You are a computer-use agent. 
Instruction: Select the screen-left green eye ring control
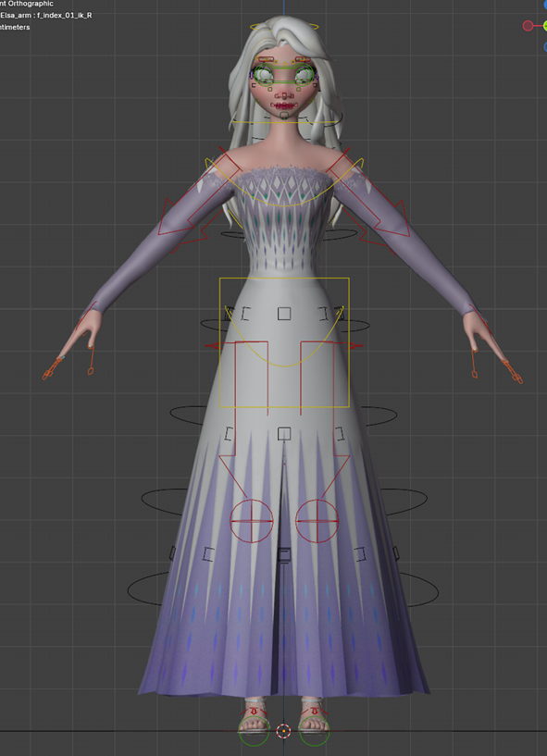(x=263, y=74)
